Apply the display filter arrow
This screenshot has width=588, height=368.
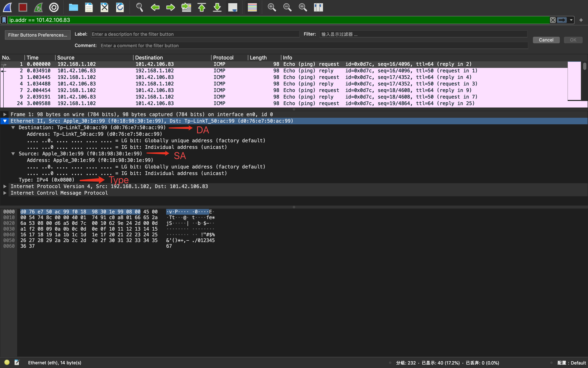pos(562,20)
